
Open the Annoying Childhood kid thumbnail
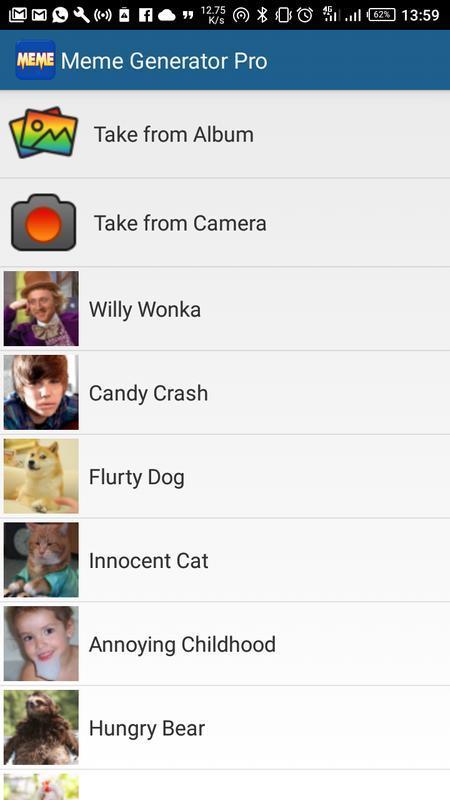41,643
